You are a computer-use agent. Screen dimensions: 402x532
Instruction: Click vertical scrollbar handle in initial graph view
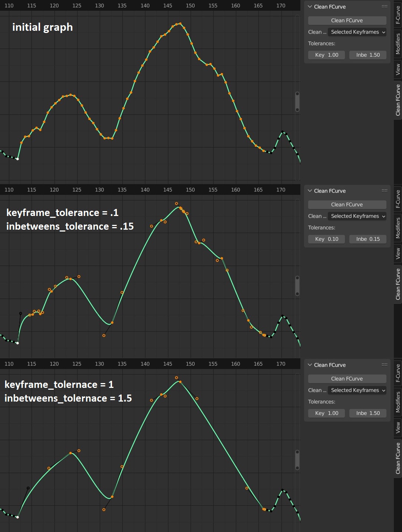297,102
